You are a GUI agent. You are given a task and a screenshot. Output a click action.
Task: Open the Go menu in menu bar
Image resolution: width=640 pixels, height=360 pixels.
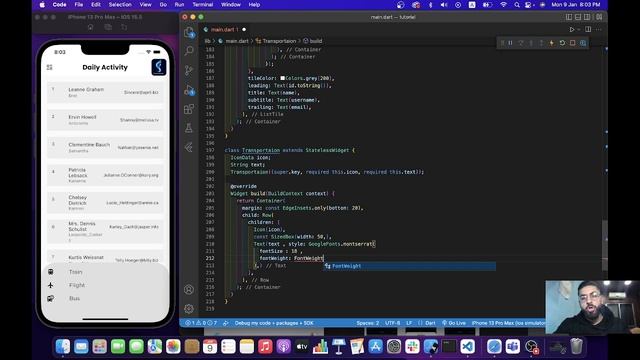point(163,4)
